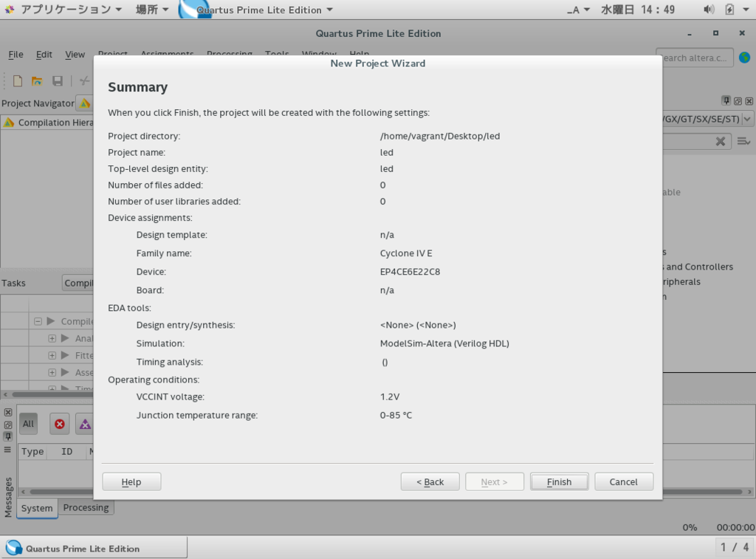Open the Edit menu
This screenshot has height=559, width=756.
click(x=44, y=55)
